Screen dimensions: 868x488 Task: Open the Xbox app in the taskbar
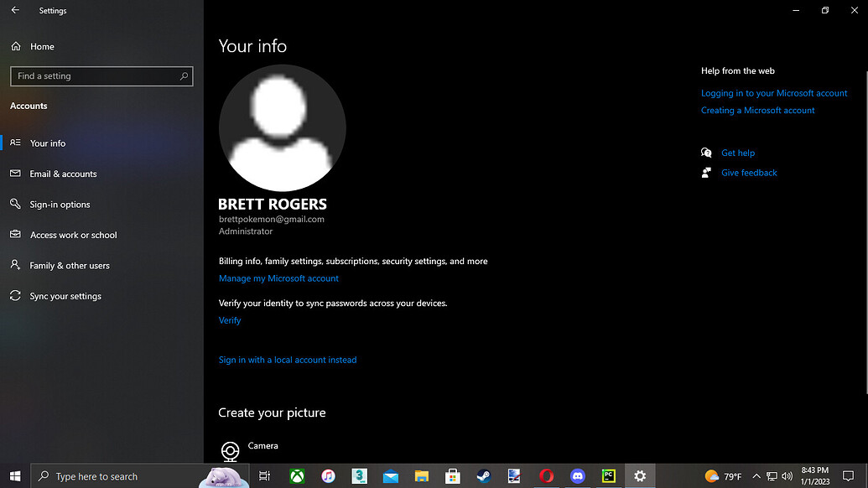[297, 475]
